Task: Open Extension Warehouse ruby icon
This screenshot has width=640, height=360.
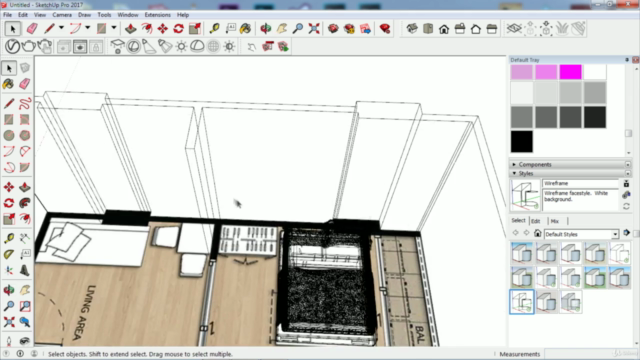Action: 385,29
